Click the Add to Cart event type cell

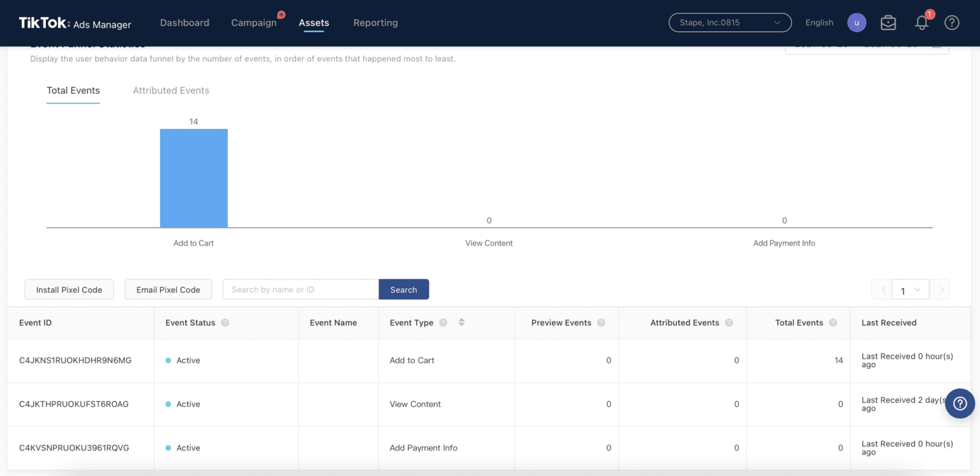coord(412,361)
